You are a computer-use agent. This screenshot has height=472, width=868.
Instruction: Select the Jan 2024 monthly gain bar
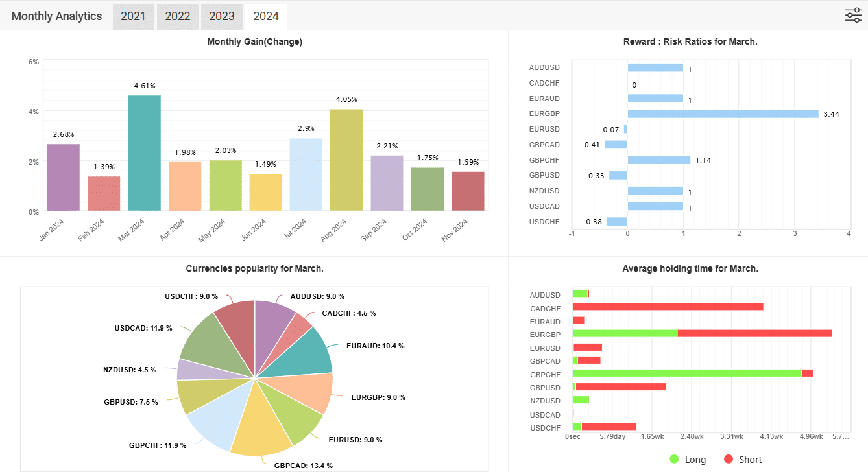pos(64,177)
